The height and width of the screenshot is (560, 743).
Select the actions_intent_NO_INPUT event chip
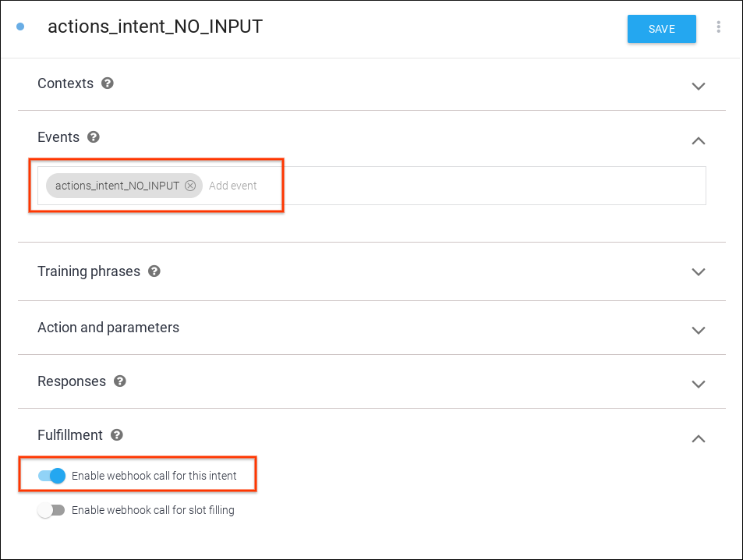click(x=117, y=186)
